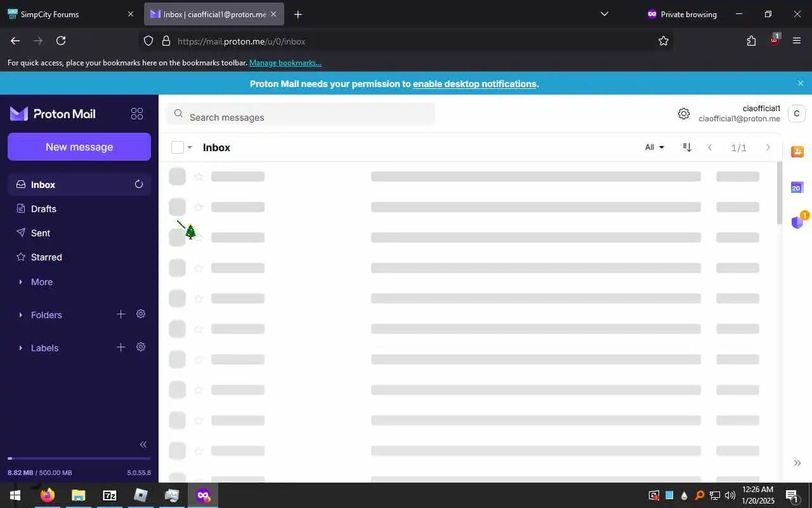This screenshot has width=812, height=508.
Task: Collapse the left sidebar with double chevron
Action: (x=143, y=444)
